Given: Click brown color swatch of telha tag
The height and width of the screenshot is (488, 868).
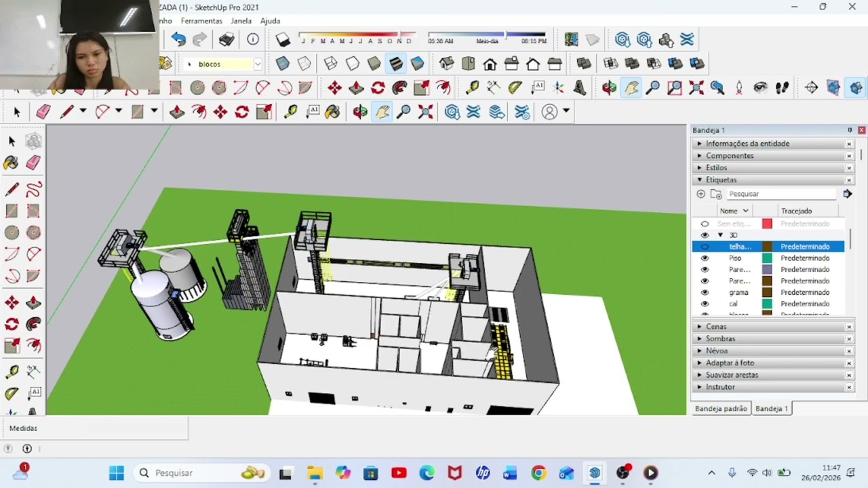Looking at the screenshot, I should coord(767,247).
